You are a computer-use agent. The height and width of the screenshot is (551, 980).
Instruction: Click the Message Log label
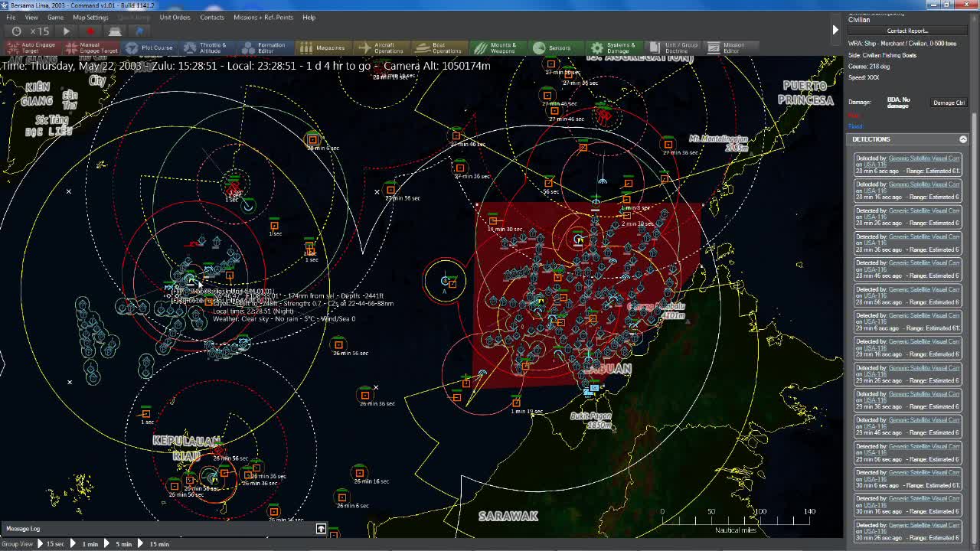pos(23,529)
